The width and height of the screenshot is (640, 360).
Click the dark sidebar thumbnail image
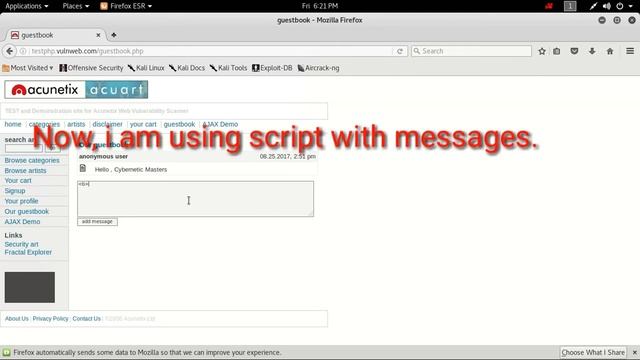(x=30, y=287)
